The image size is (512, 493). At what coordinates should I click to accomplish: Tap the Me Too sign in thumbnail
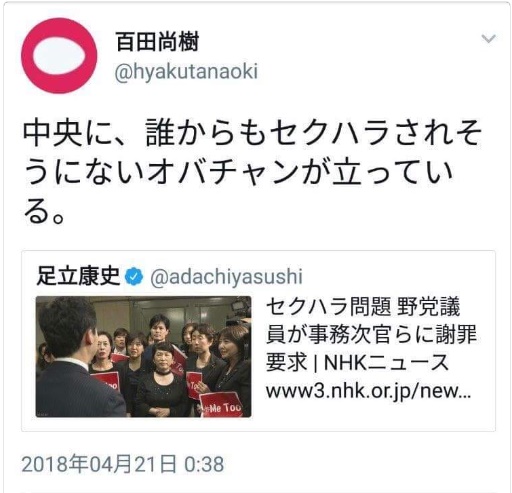221,405
